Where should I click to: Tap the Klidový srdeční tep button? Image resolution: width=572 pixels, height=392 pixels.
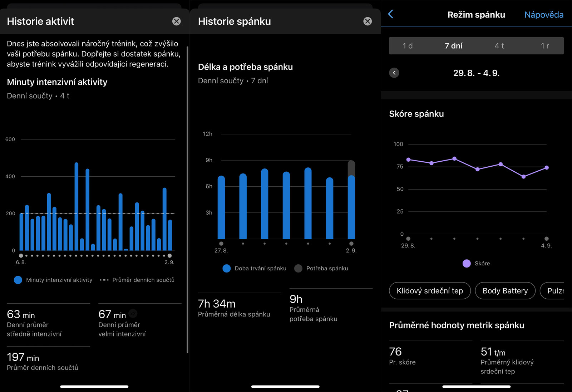coord(430,291)
